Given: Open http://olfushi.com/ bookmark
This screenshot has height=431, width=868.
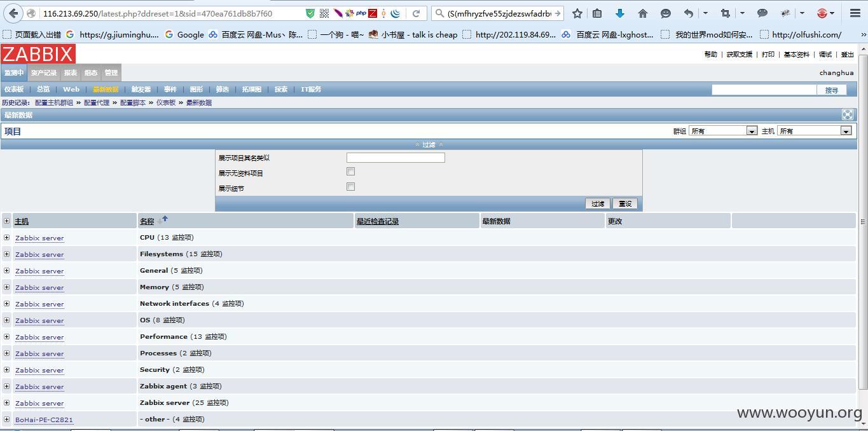Looking at the screenshot, I should [801, 34].
